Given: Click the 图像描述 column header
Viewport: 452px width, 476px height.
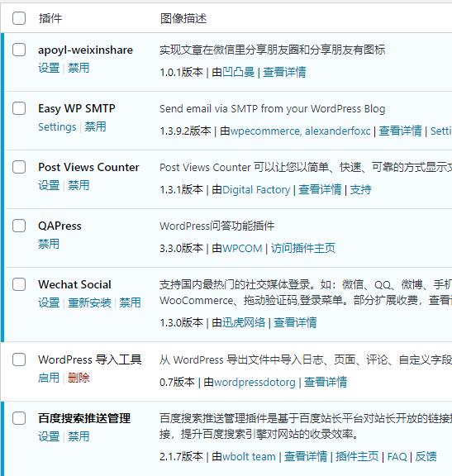Looking at the screenshot, I should tap(183, 18).
